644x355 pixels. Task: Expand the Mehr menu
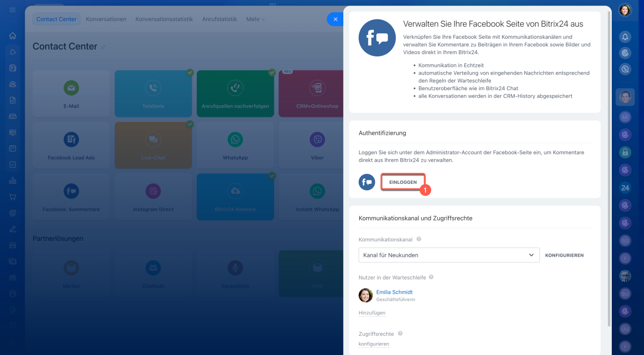255,19
